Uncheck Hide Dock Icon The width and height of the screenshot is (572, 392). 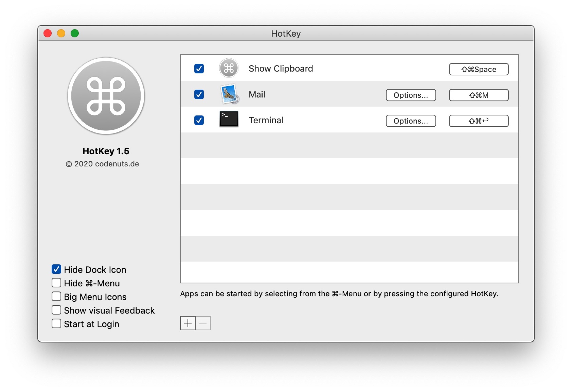[x=56, y=269]
